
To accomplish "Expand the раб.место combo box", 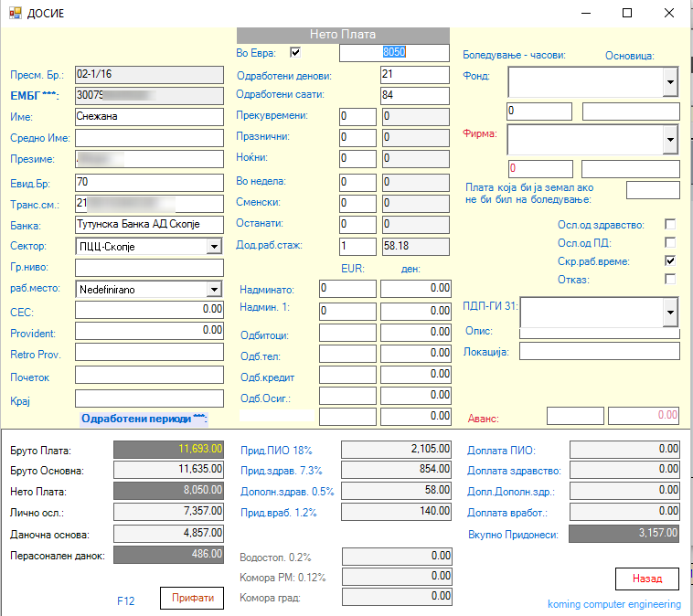I will pos(214,289).
